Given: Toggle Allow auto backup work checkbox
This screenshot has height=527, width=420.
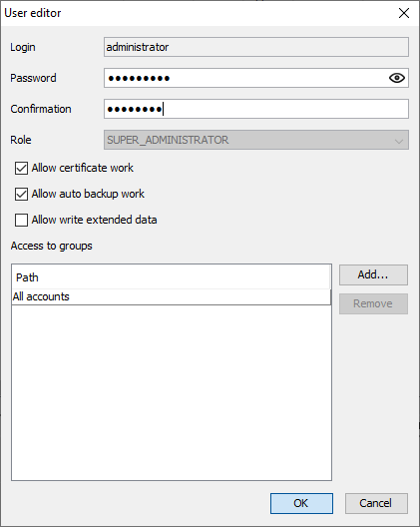Looking at the screenshot, I should coord(21,195).
